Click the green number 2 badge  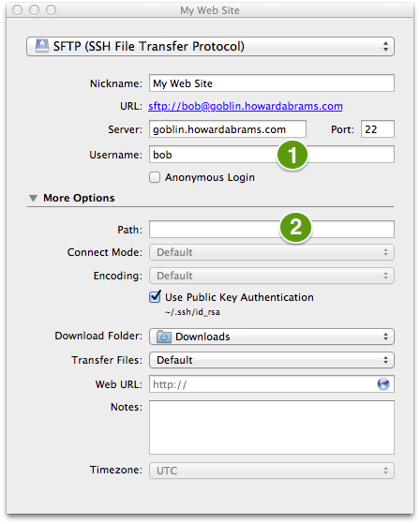click(295, 228)
